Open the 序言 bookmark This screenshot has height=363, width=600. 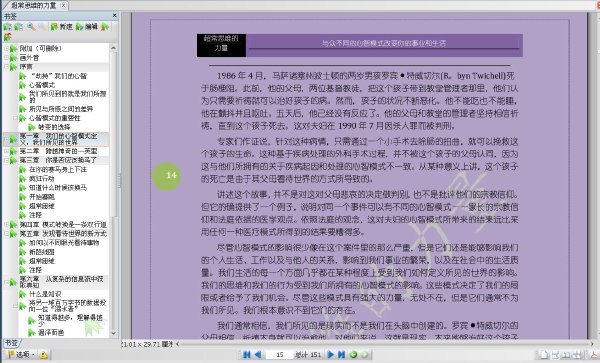pyautogui.click(x=26, y=67)
